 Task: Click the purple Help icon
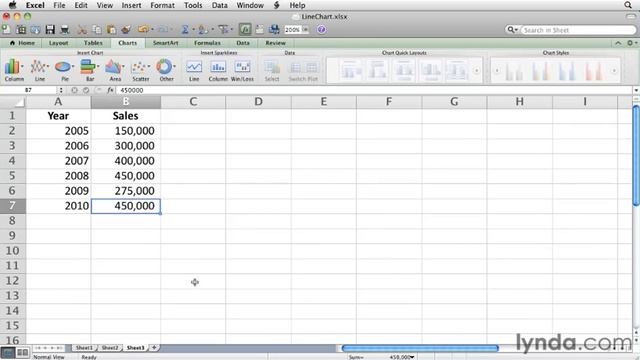pyautogui.click(x=322, y=29)
